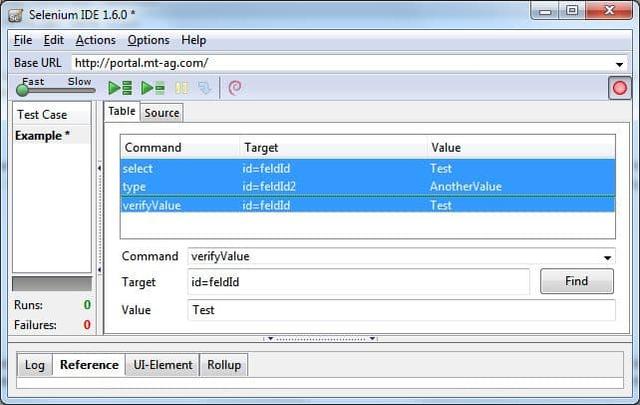Play the current test case

coord(153,88)
